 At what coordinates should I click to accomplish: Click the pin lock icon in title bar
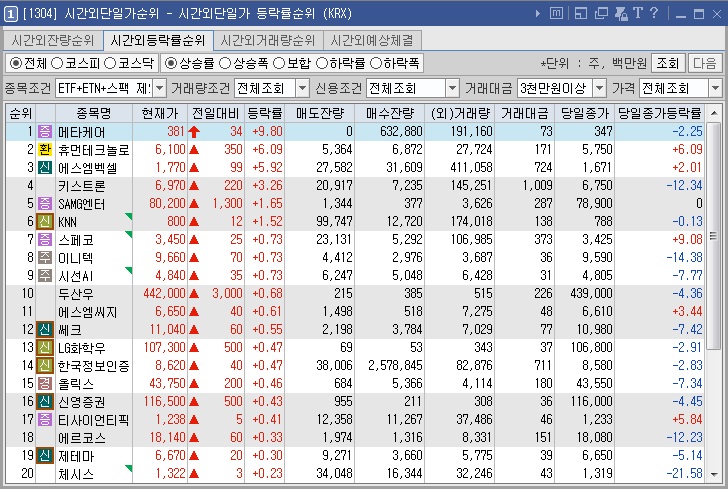[621, 13]
